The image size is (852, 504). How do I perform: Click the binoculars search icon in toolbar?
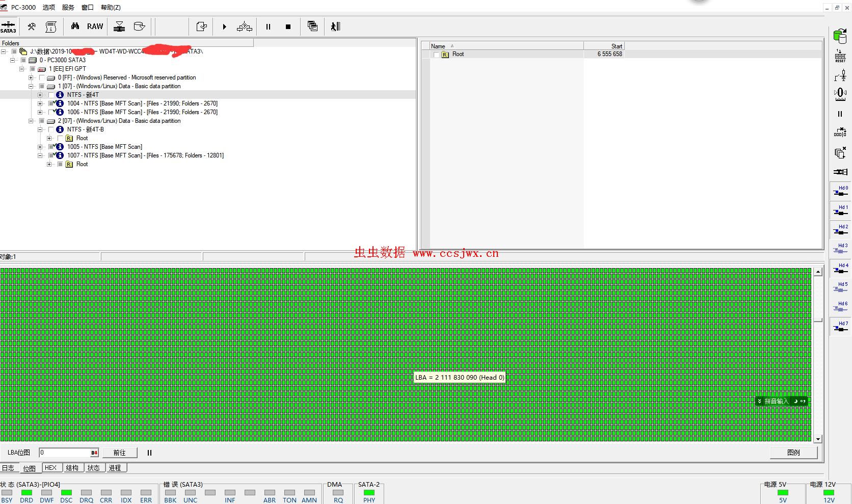point(75,26)
